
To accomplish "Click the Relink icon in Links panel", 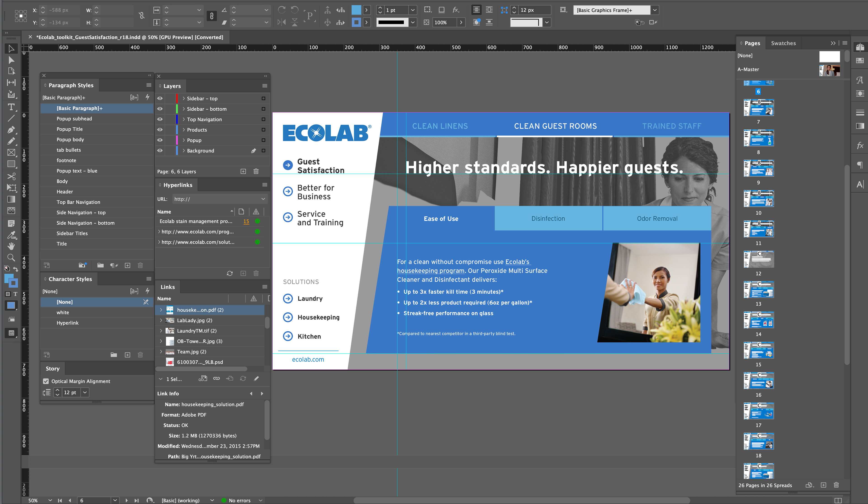I will pos(216,378).
